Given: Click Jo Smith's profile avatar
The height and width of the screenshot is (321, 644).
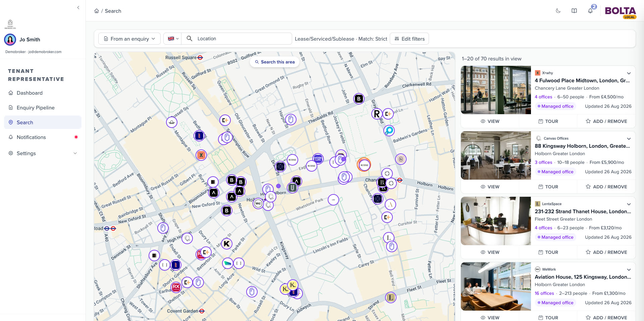Looking at the screenshot, I should (x=10, y=40).
